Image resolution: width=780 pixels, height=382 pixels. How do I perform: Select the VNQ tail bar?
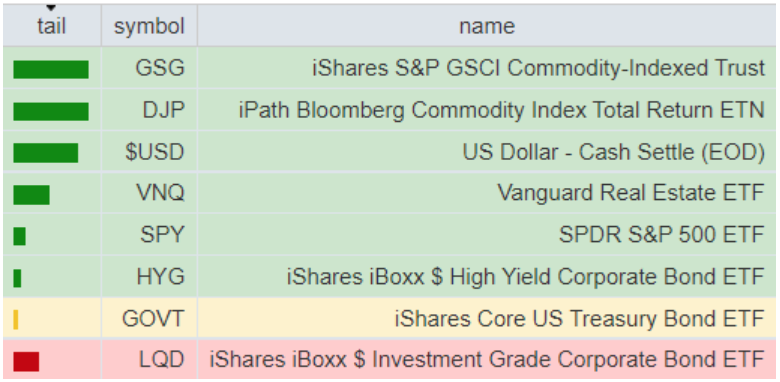click(31, 195)
